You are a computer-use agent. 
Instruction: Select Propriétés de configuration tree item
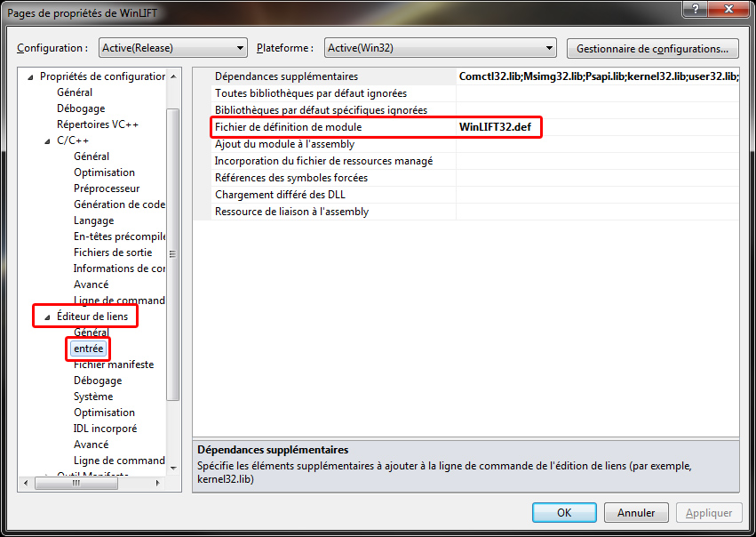click(x=102, y=76)
